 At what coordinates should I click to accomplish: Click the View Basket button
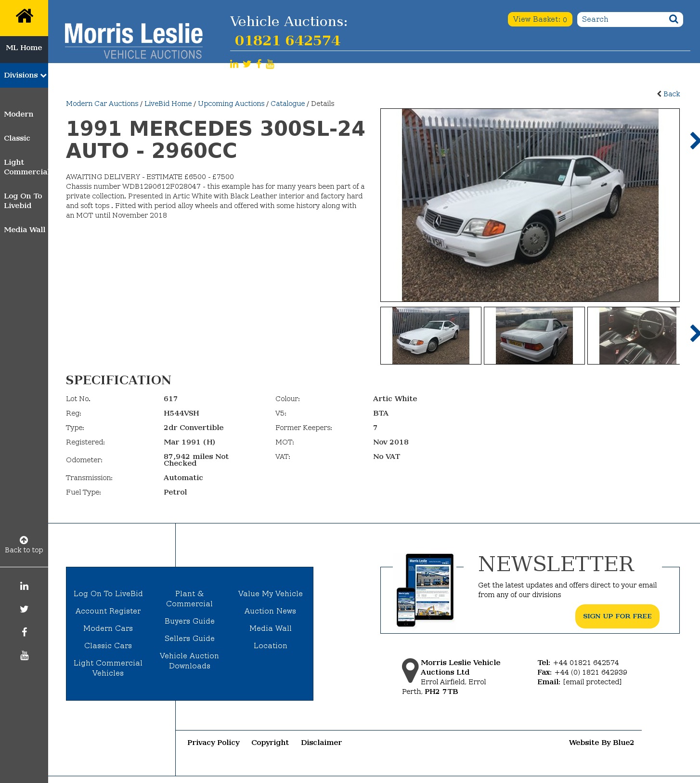point(540,19)
